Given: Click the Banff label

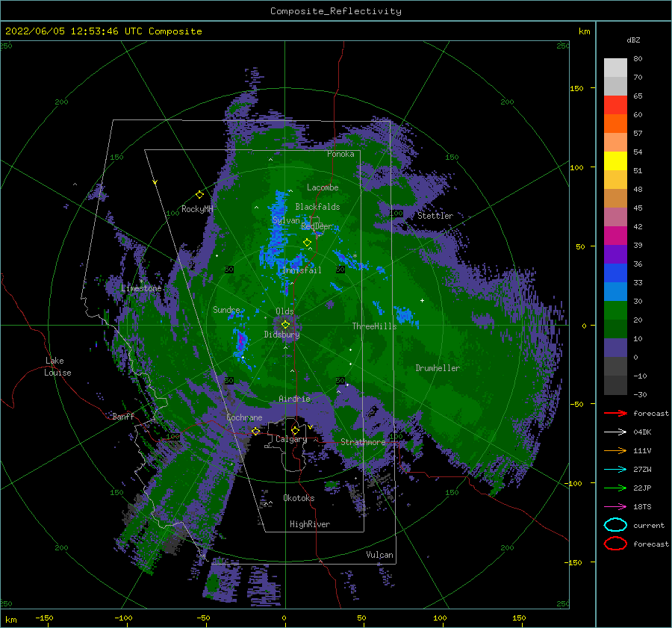Looking at the screenshot, I should [x=123, y=417].
